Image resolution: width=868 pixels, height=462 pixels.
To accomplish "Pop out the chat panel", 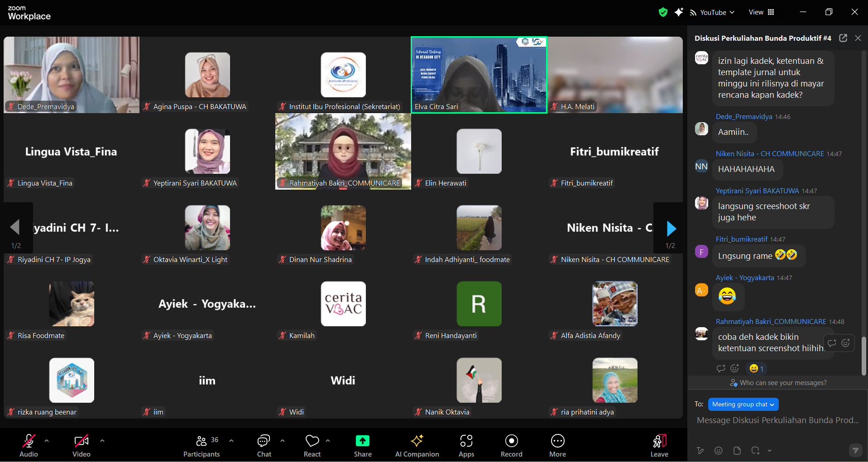I will [843, 38].
